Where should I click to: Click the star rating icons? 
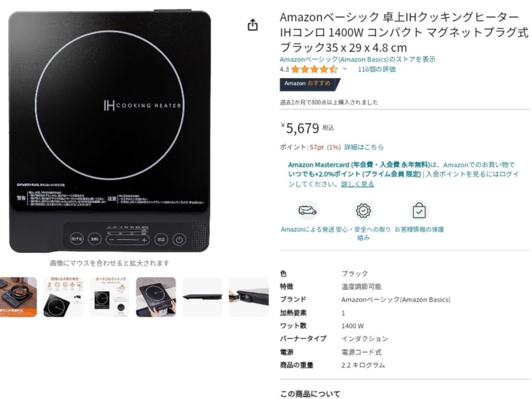[x=314, y=70]
